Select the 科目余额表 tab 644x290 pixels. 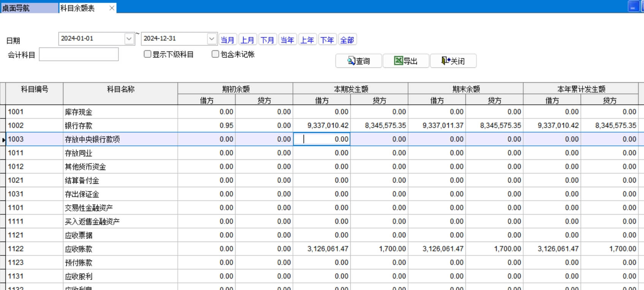click(78, 8)
